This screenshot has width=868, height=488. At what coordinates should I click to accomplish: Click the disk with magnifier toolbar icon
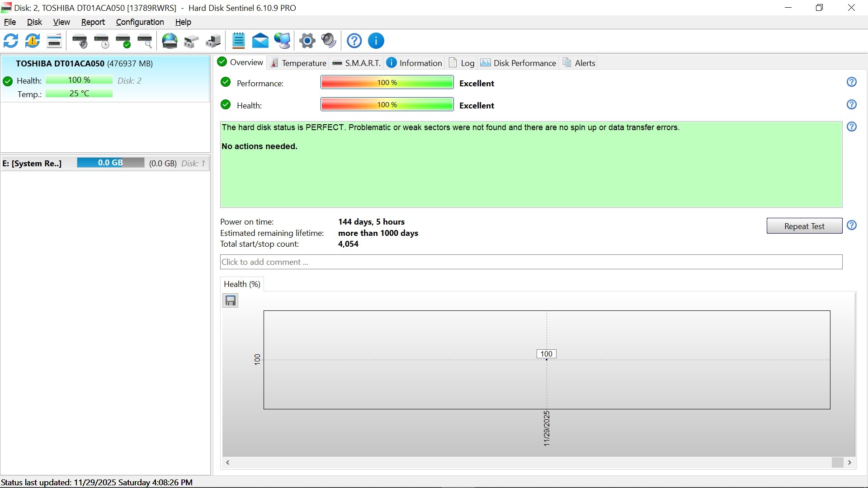[x=145, y=41]
